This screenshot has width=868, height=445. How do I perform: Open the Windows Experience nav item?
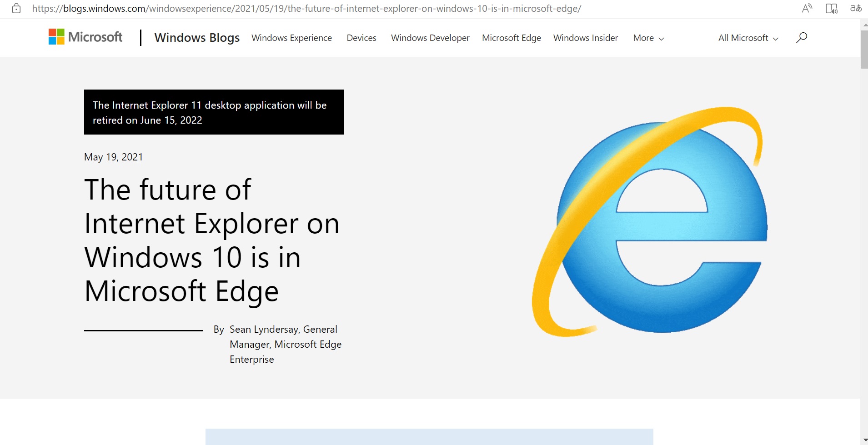click(x=291, y=38)
